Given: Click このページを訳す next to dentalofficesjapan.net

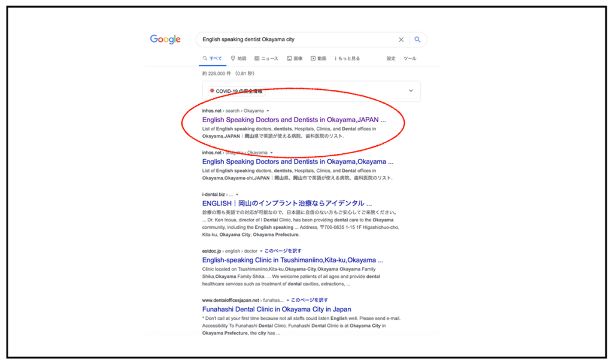Looking at the screenshot, I should (x=309, y=301).
